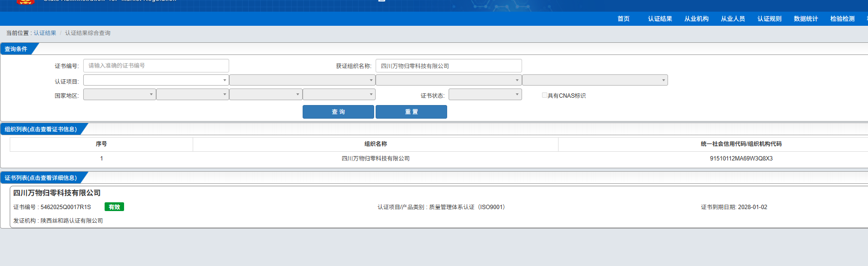Viewport: 868px width, 266px height.
Task: Click the 重置 reset button
Action: (x=411, y=112)
